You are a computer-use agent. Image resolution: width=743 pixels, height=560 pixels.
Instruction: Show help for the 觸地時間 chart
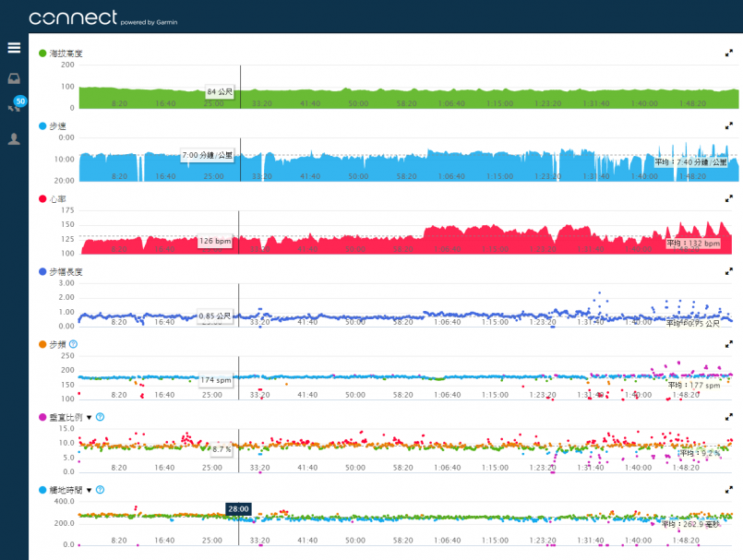(100, 490)
